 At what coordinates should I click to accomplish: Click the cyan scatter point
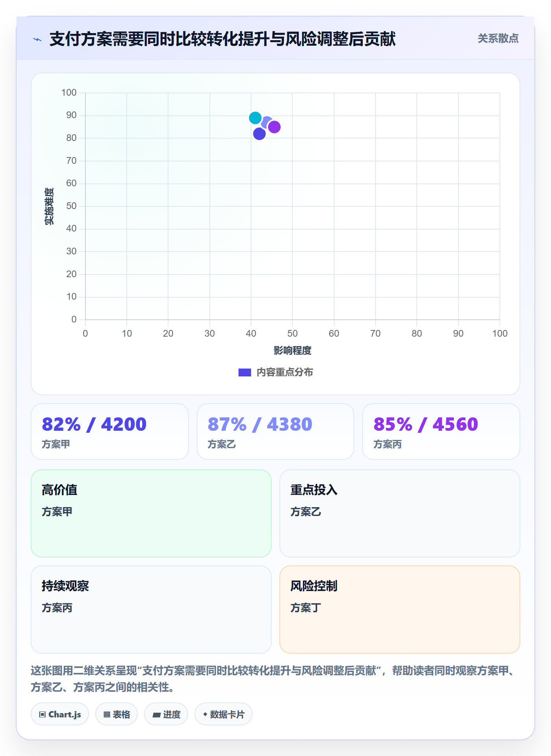(x=255, y=118)
